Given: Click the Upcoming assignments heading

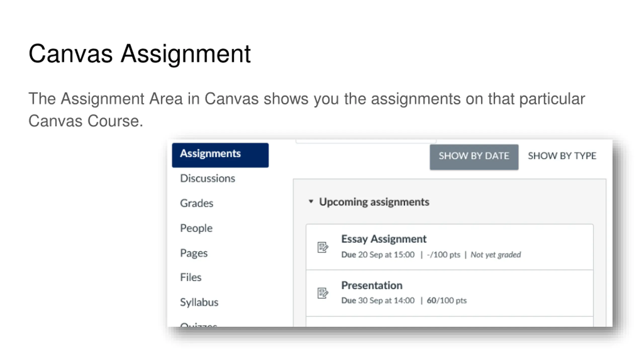Looking at the screenshot, I should [374, 202].
